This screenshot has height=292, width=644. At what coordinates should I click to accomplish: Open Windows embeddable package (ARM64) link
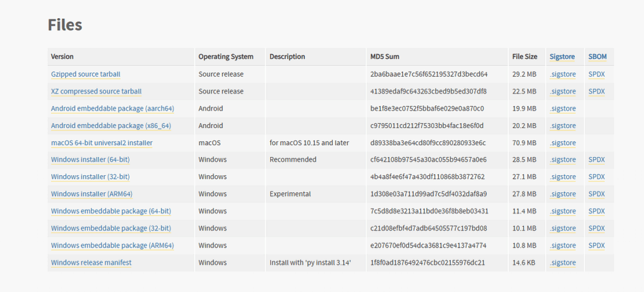(x=113, y=245)
